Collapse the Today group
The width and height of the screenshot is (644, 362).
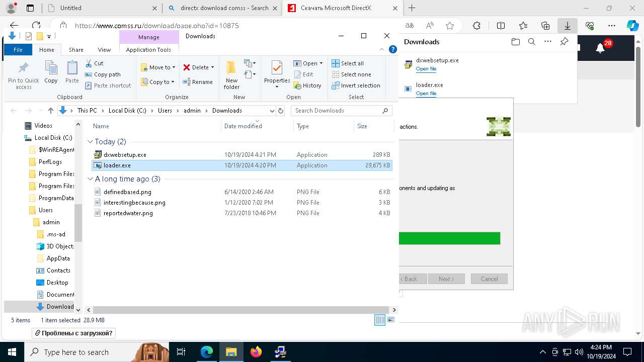[x=91, y=142]
